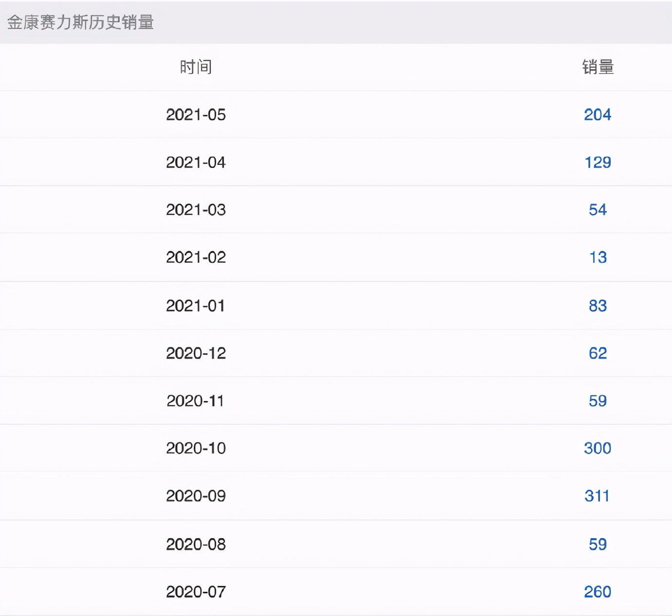Select the 2021-02 date cell
Image resolution: width=672 pixels, height=616 pixels.
coord(196,257)
